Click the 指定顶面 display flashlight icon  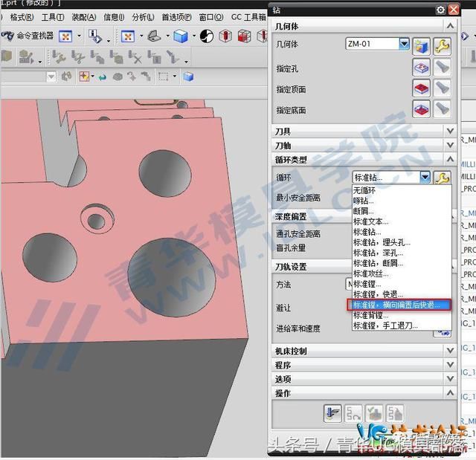[442, 88]
